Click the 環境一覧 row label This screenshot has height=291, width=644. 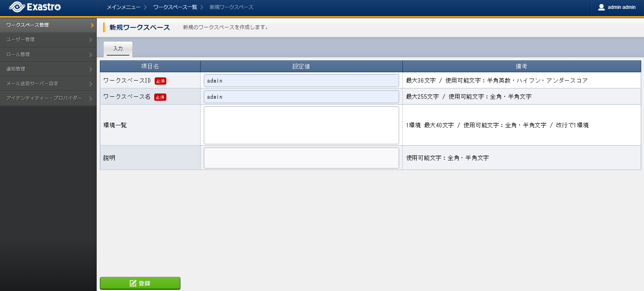pos(115,125)
